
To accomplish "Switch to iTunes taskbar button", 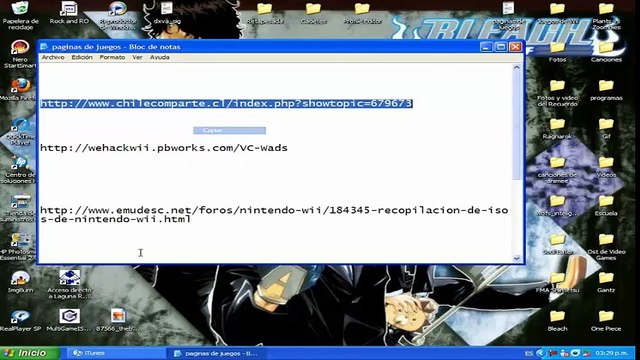I will point(115,353).
